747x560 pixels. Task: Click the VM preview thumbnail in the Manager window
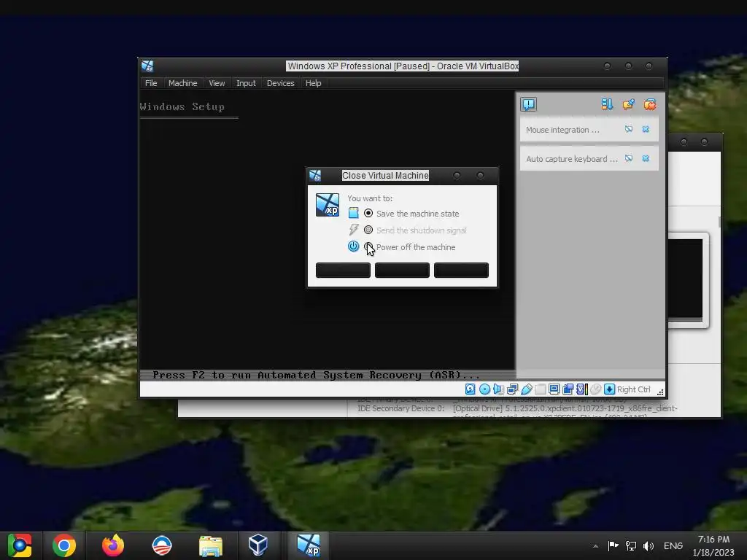[686, 279]
